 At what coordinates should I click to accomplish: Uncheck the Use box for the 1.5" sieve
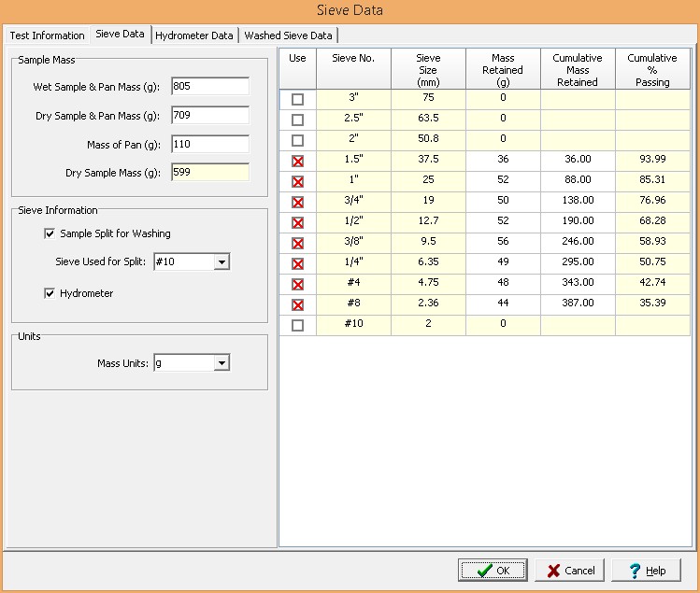tap(297, 161)
